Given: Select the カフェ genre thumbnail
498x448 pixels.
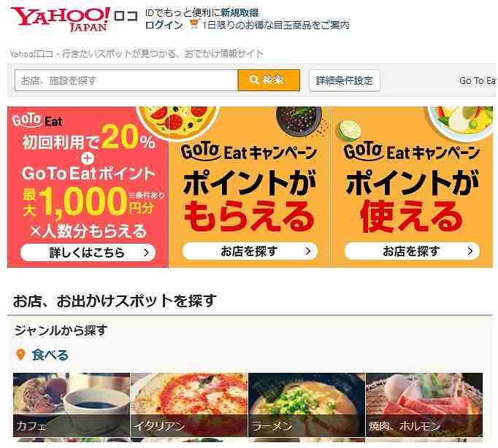Looking at the screenshot, I should click(x=72, y=405).
